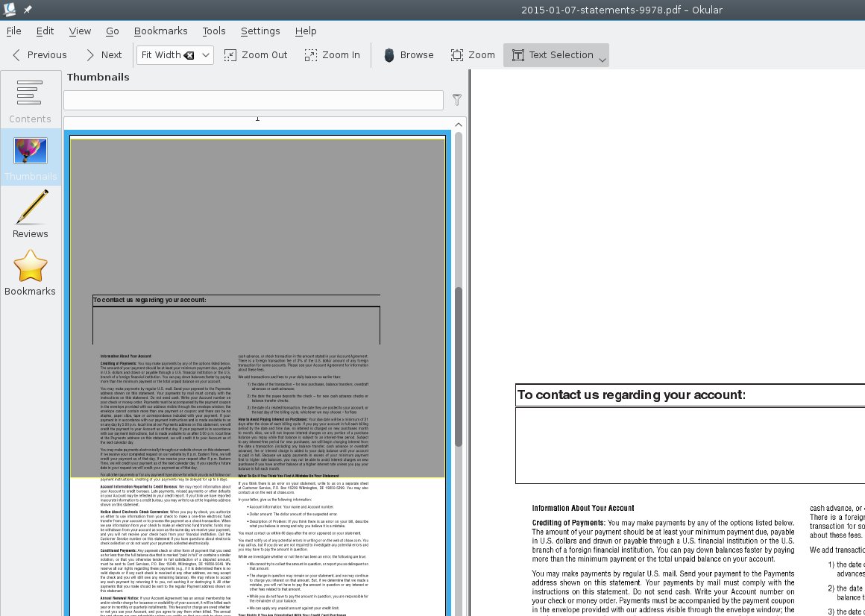
Task: Toggle the Text Selection tool
Action: point(552,55)
